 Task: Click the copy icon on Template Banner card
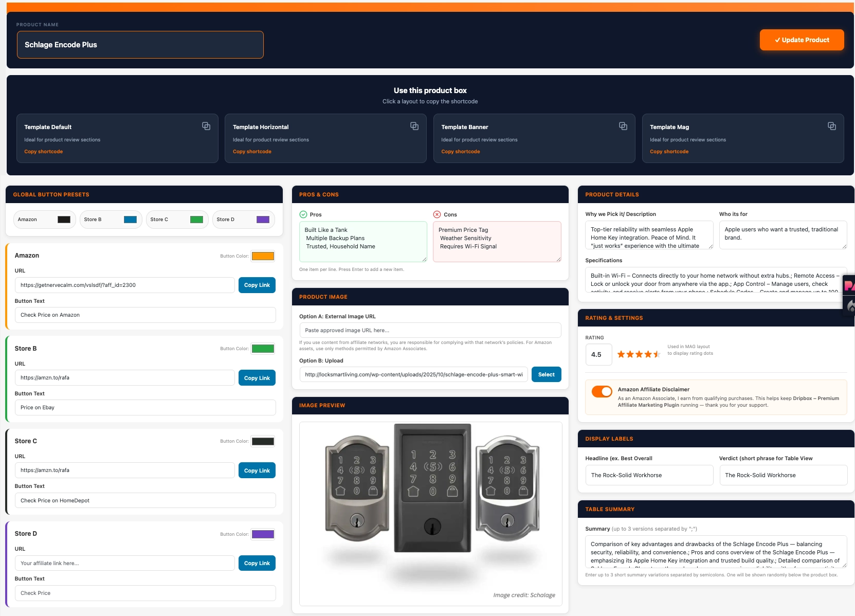point(623,126)
